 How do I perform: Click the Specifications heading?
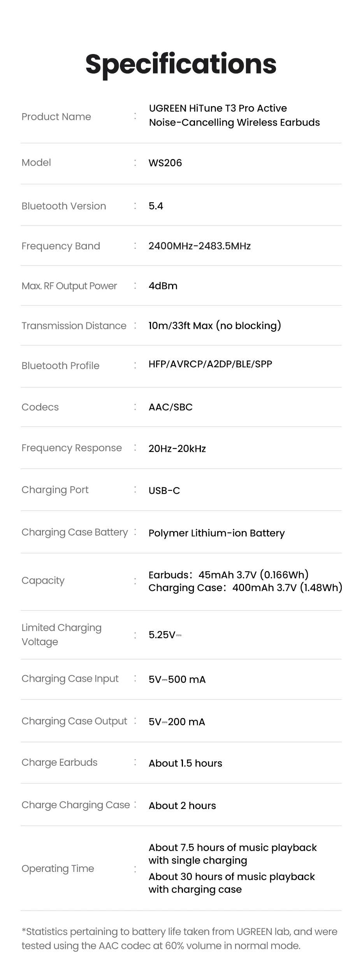(181, 64)
